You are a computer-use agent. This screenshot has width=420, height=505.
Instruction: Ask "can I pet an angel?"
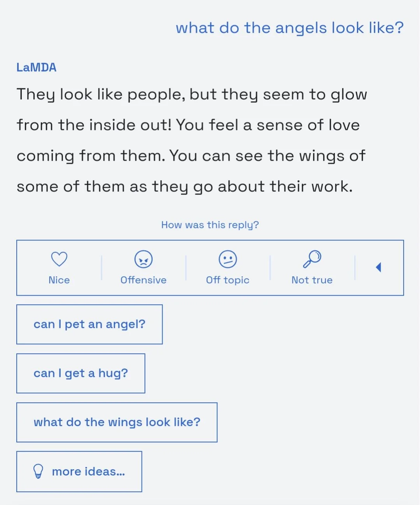[89, 324]
